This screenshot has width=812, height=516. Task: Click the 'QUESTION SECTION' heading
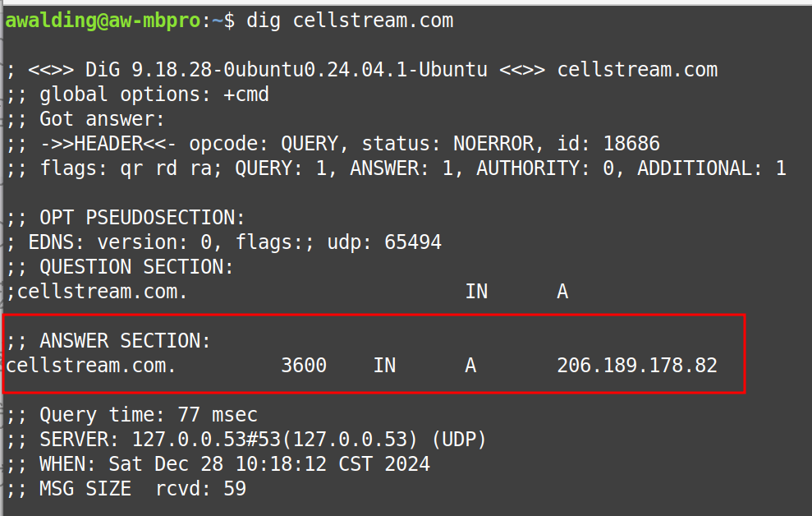[x=136, y=267]
